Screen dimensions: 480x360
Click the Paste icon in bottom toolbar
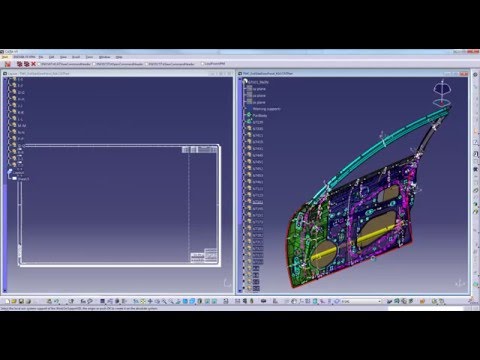(49, 301)
